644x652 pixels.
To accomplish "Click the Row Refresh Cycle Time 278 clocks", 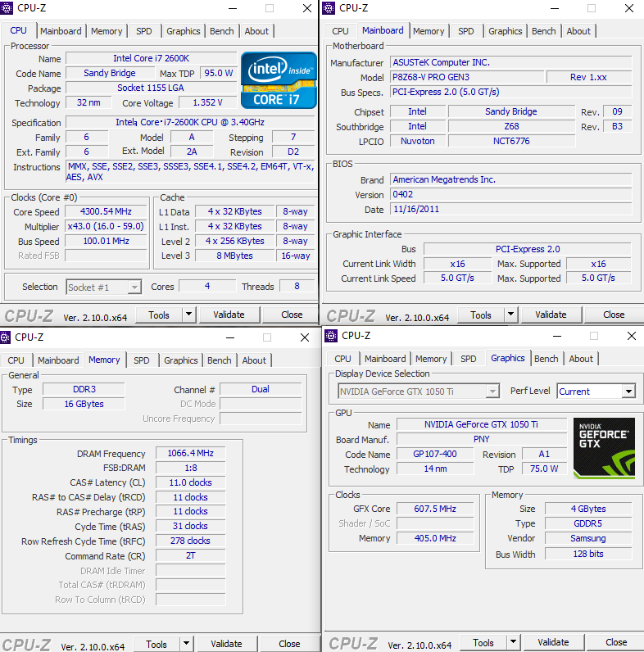I will [x=191, y=541].
